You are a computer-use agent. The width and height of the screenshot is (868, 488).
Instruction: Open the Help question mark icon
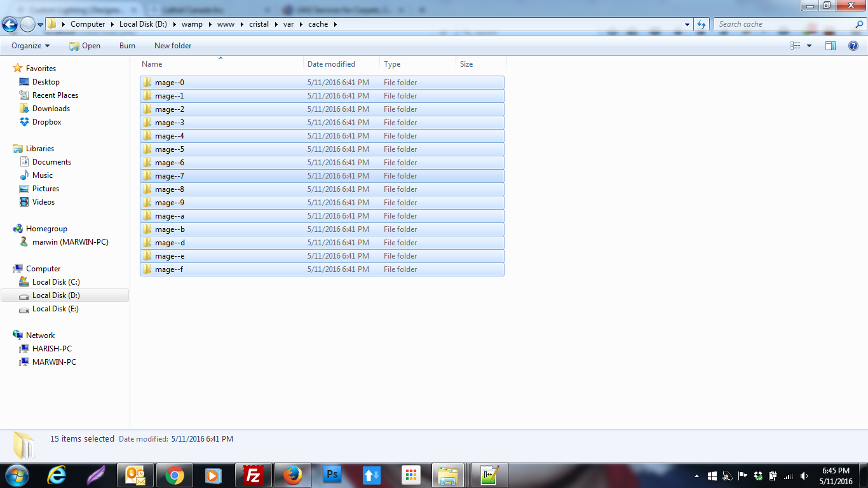(853, 46)
